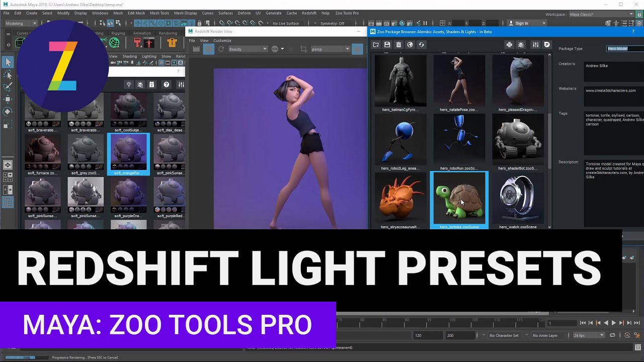Select the soft_grey light preset thumbnail
The width and height of the screenshot is (644, 362).
[x=86, y=152]
